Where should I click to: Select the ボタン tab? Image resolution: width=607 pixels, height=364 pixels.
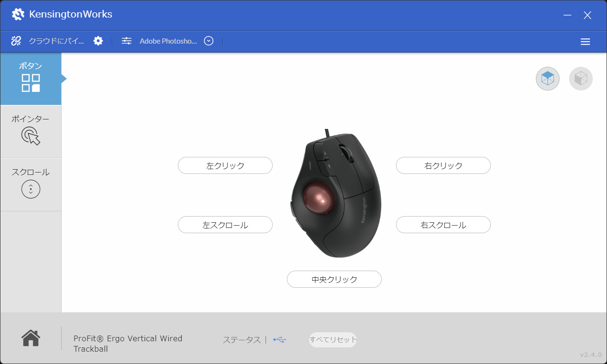[31, 79]
